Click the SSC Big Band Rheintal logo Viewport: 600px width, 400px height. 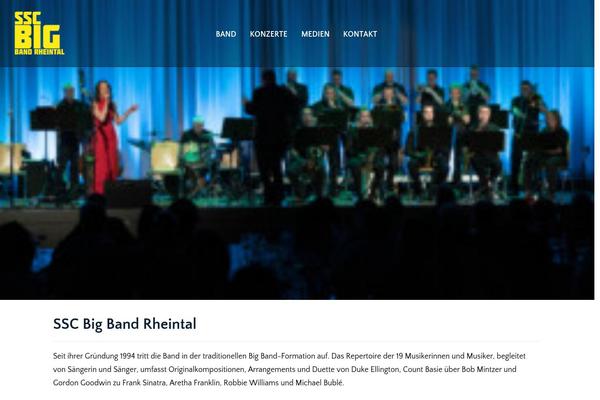pos(39,33)
